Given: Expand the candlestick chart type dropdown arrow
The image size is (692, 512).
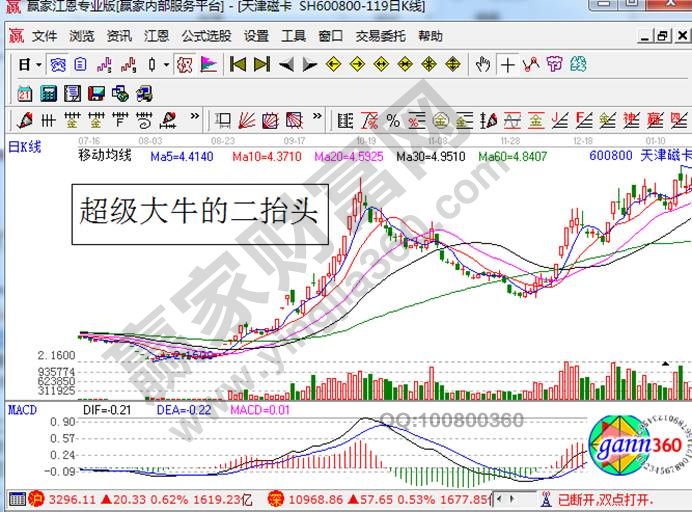Looking at the screenshot, I should point(165,65).
